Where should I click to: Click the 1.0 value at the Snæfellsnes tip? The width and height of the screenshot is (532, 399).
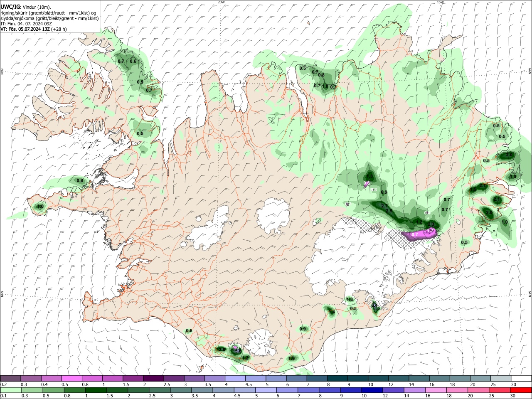[40, 207]
